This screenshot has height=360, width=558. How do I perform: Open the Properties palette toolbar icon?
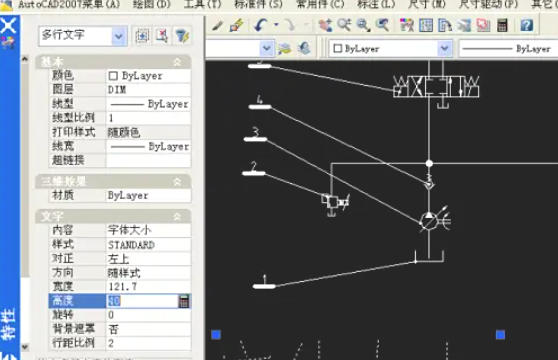[407, 25]
